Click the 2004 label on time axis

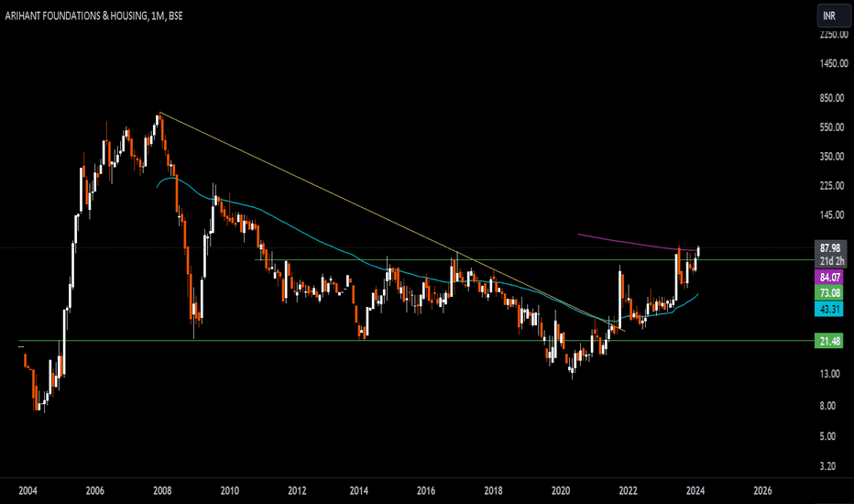coord(27,491)
